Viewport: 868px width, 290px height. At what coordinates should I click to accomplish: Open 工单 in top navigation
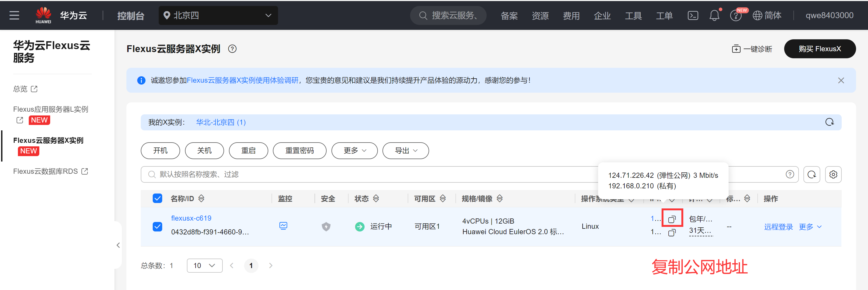point(664,16)
